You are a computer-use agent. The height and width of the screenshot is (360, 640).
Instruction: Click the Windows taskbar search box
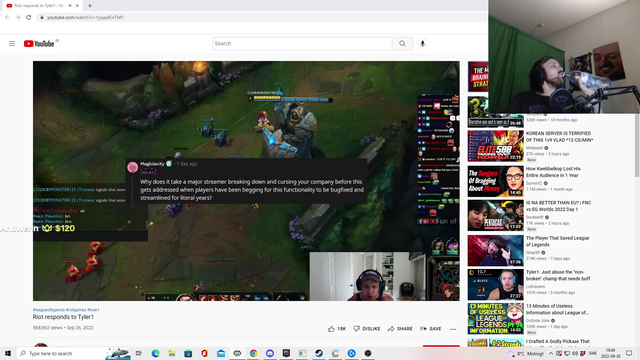[x=73, y=353]
